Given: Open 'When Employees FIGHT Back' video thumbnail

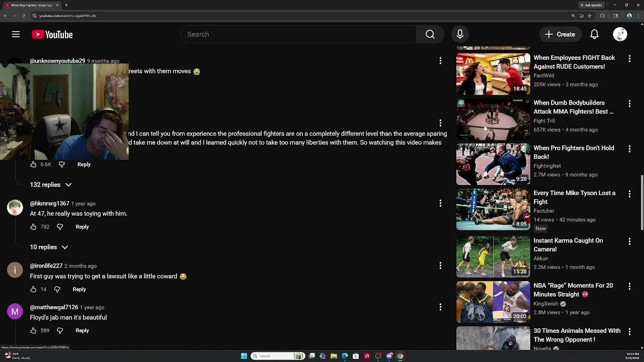Looking at the screenshot, I should pyautogui.click(x=493, y=74).
